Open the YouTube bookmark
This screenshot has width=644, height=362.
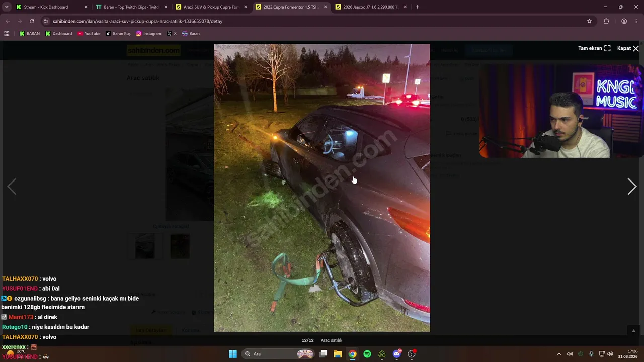[x=89, y=34]
